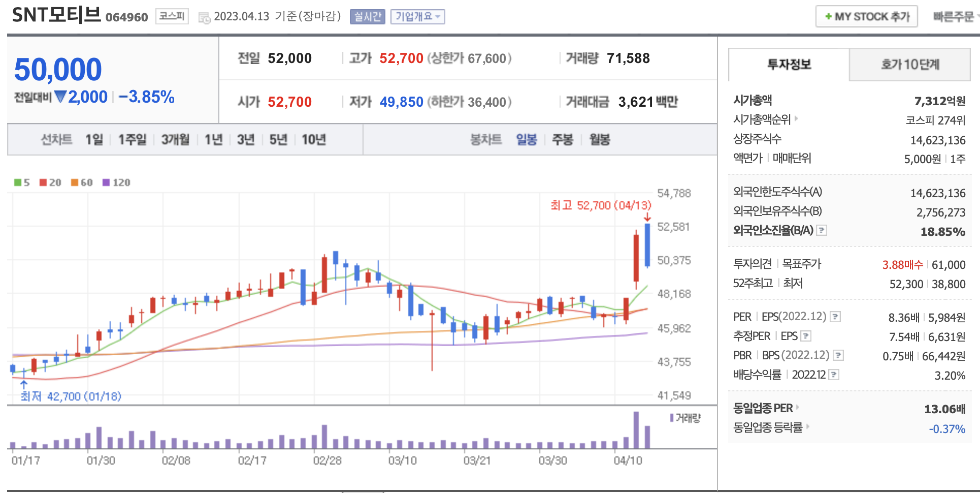This screenshot has height=493, width=980.
Task: Click the MY STOCK 추가 button
Action: (x=866, y=17)
